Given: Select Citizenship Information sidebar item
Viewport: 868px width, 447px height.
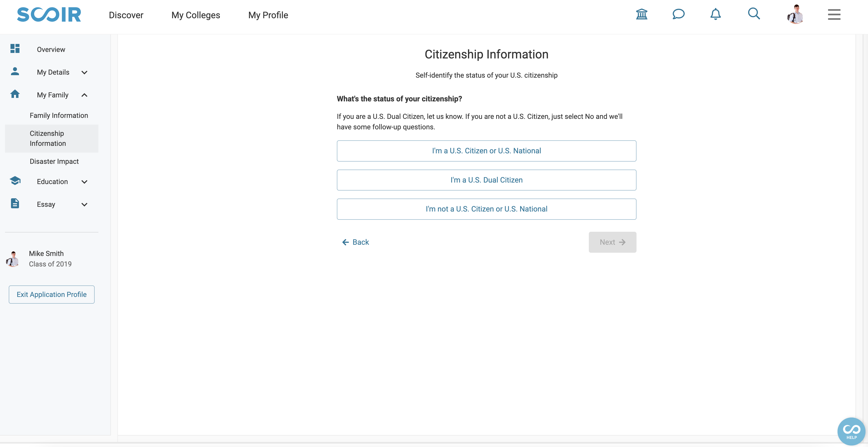Looking at the screenshot, I should 51,138.
